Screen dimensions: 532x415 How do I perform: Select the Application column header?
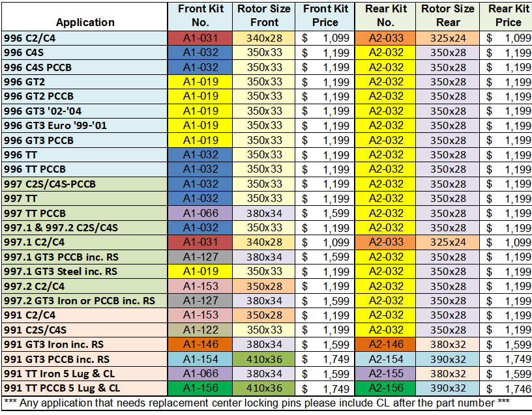(x=85, y=17)
